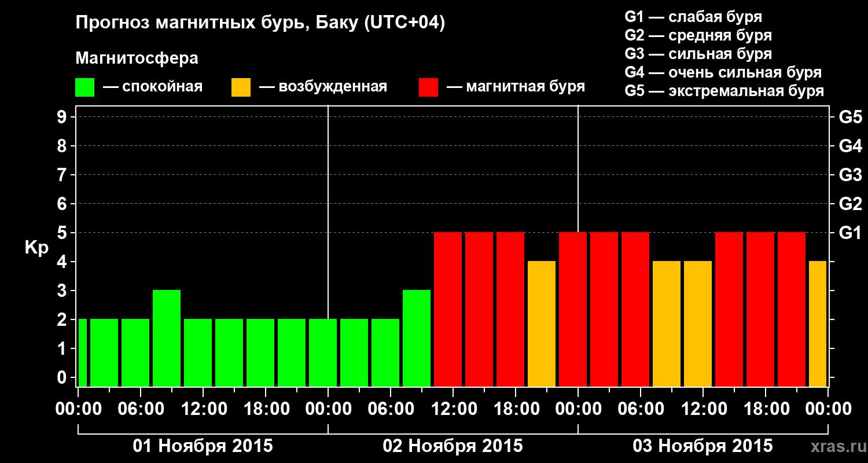The image size is (868, 463).
Task: Click the legend line 'G4 — очень сильная буря'
Action: coord(723,72)
